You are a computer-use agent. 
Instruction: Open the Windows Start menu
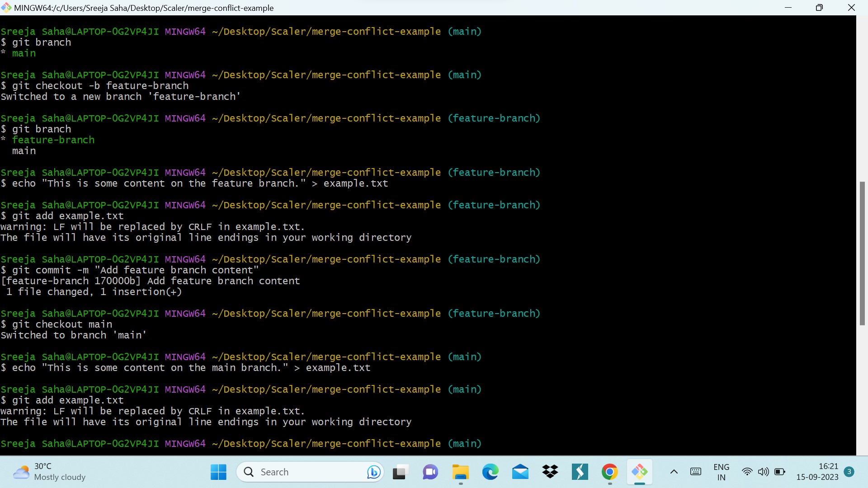click(218, 472)
